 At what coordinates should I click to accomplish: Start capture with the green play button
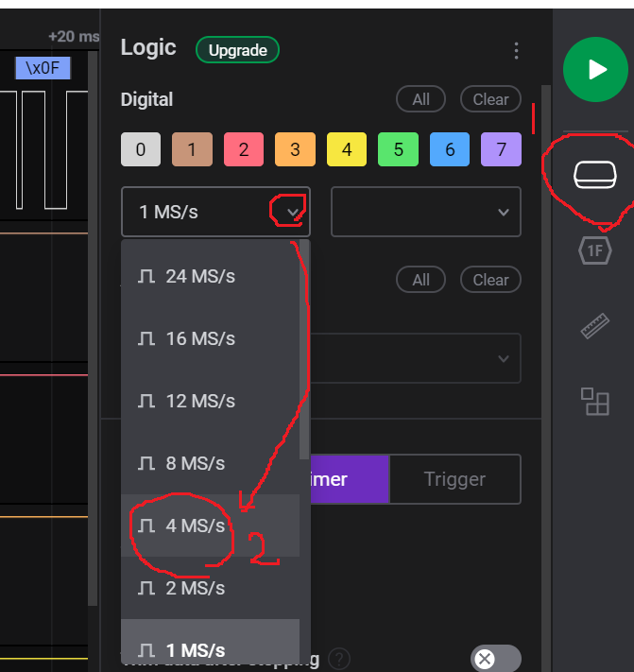point(595,69)
